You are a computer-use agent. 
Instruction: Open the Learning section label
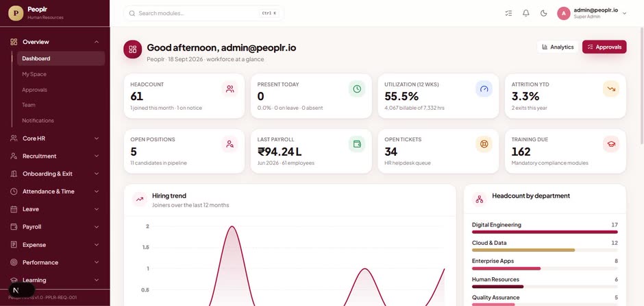[34, 280]
